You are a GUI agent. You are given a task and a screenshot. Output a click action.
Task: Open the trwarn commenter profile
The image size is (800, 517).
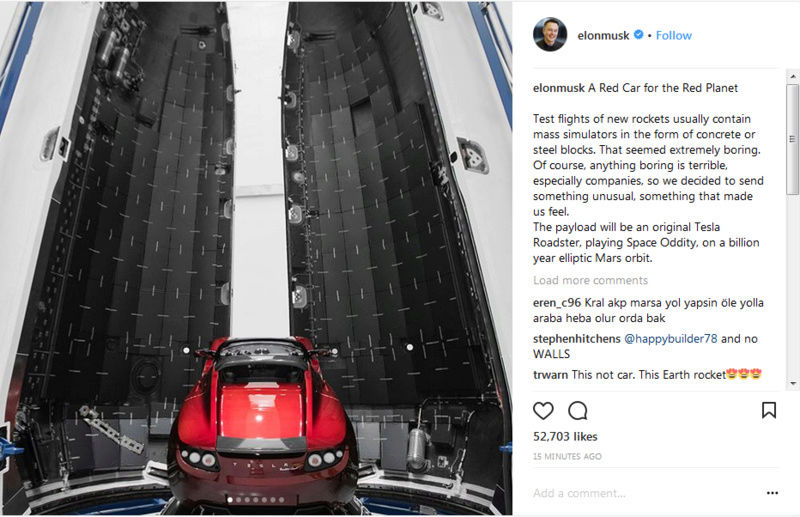point(550,375)
